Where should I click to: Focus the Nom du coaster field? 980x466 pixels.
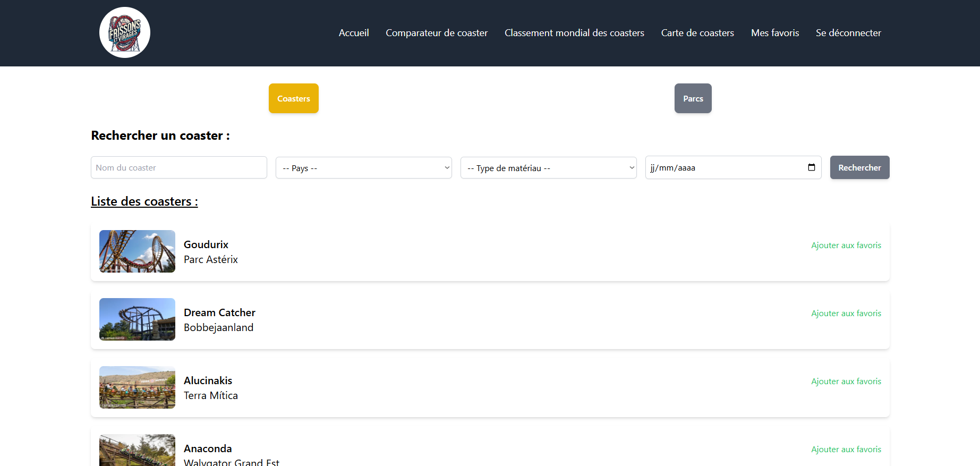tap(179, 167)
